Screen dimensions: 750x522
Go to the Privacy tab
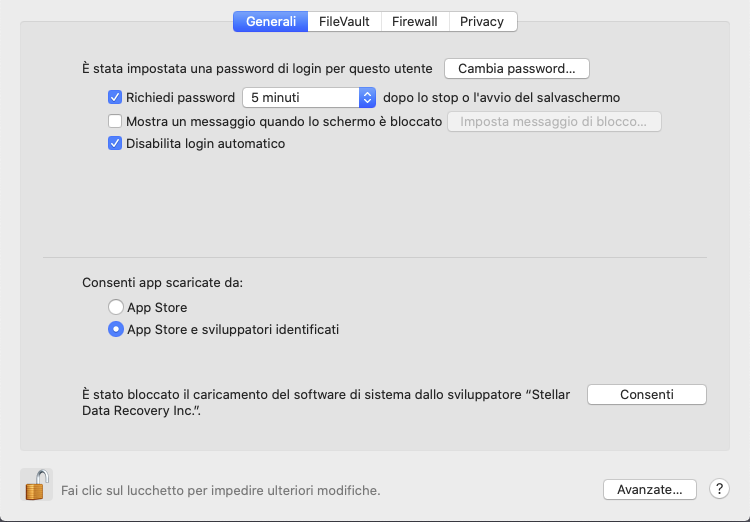(482, 21)
